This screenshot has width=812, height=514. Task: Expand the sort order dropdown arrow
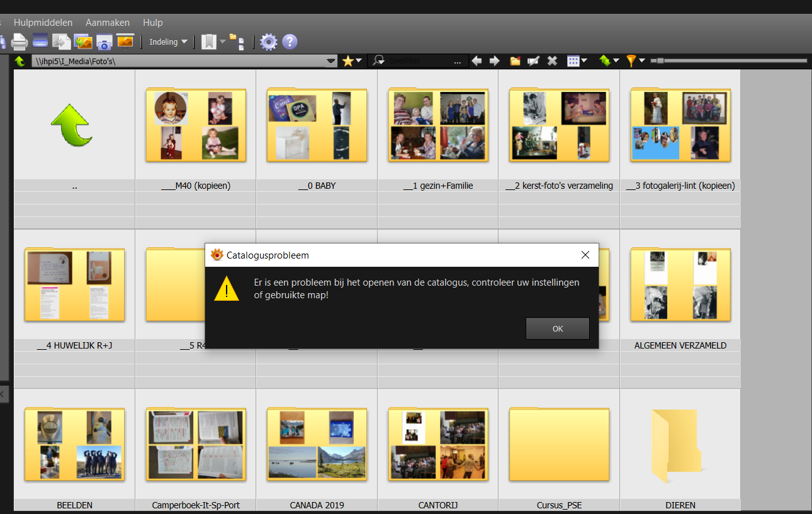point(616,61)
